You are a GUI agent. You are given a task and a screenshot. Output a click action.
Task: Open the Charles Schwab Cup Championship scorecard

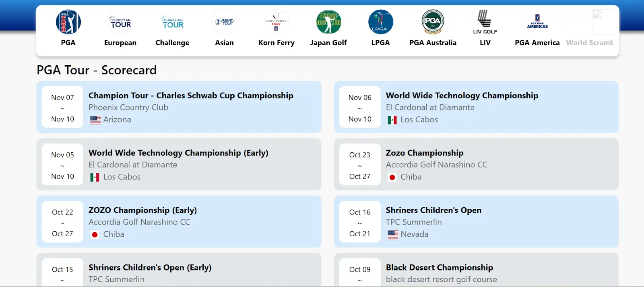click(x=191, y=96)
